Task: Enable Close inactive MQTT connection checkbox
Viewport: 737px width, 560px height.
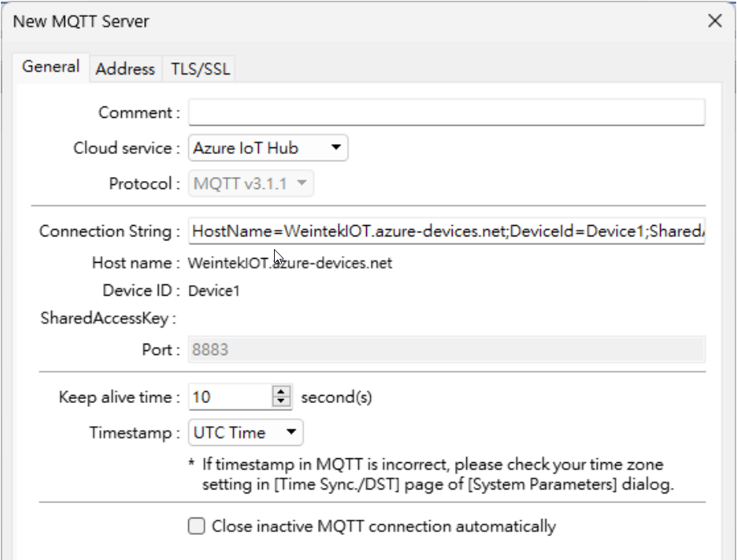Action: click(196, 526)
